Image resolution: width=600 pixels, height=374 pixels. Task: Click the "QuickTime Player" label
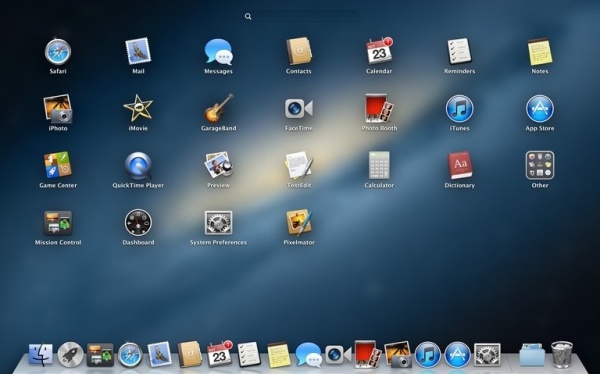138,185
